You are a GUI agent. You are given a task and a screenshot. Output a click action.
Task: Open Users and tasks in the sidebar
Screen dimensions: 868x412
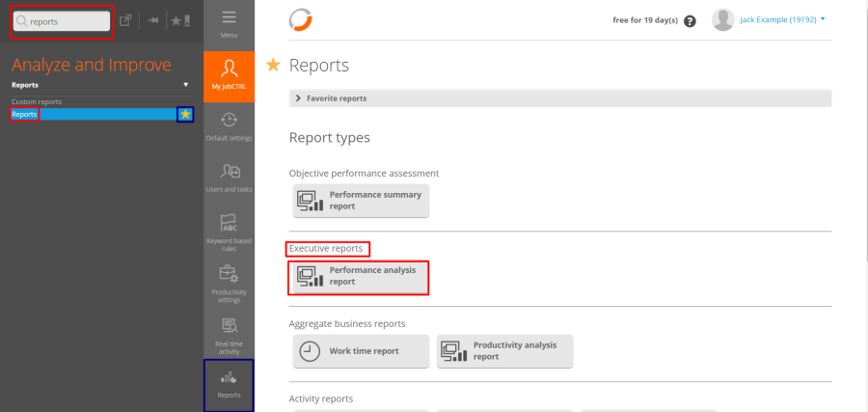tap(229, 178)
